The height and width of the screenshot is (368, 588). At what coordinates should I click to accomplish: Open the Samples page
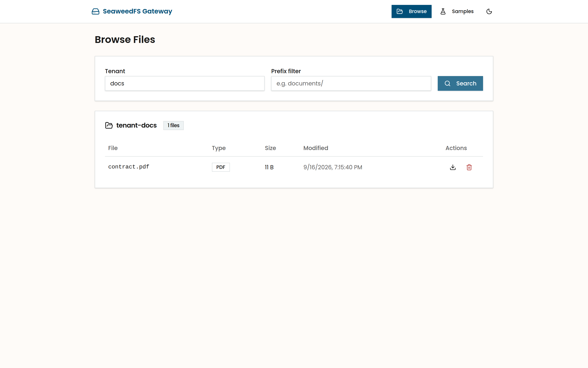457,11
